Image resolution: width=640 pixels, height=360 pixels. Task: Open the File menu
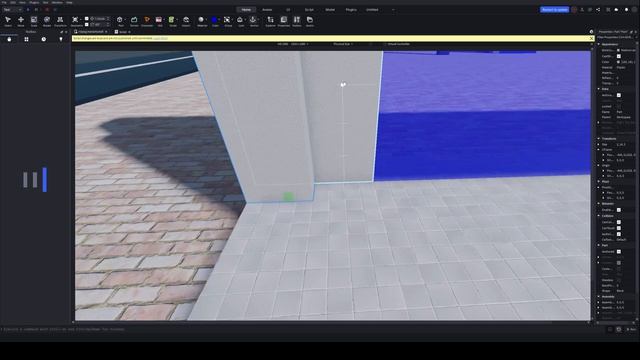4,2
